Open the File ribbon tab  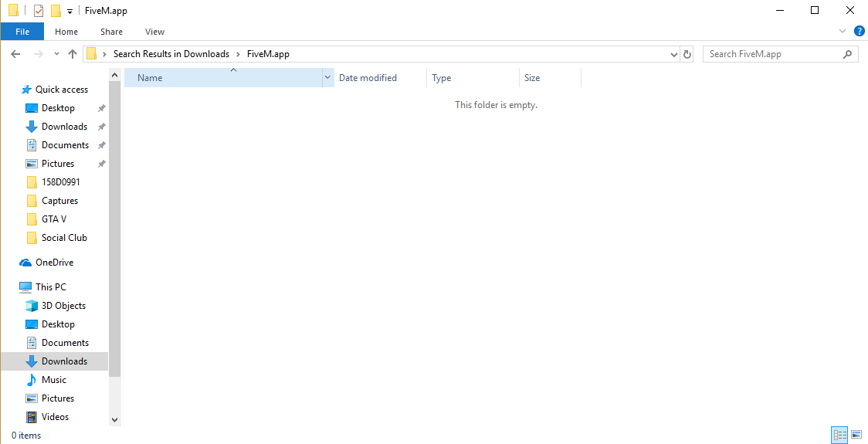(22, 32)
